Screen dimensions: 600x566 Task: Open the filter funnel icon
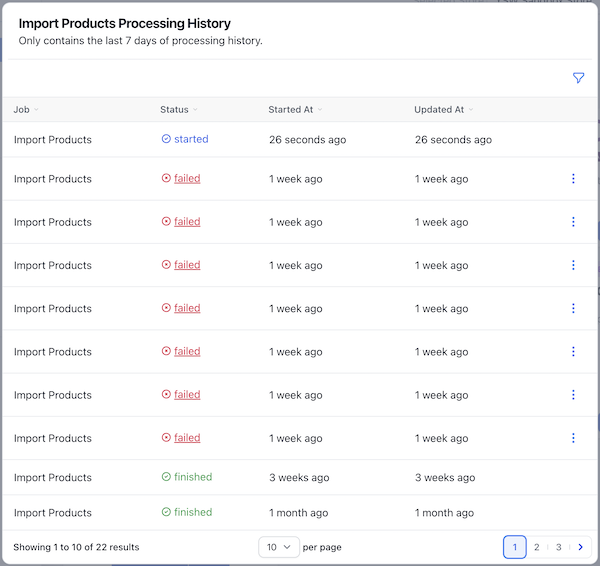click(578, 78)
